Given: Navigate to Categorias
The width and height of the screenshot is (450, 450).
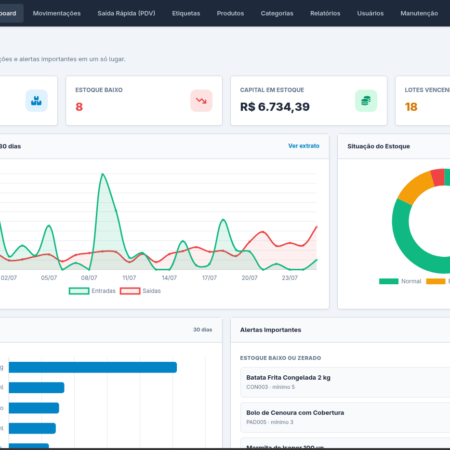Looking at the screenshot, I should point(277,13).
